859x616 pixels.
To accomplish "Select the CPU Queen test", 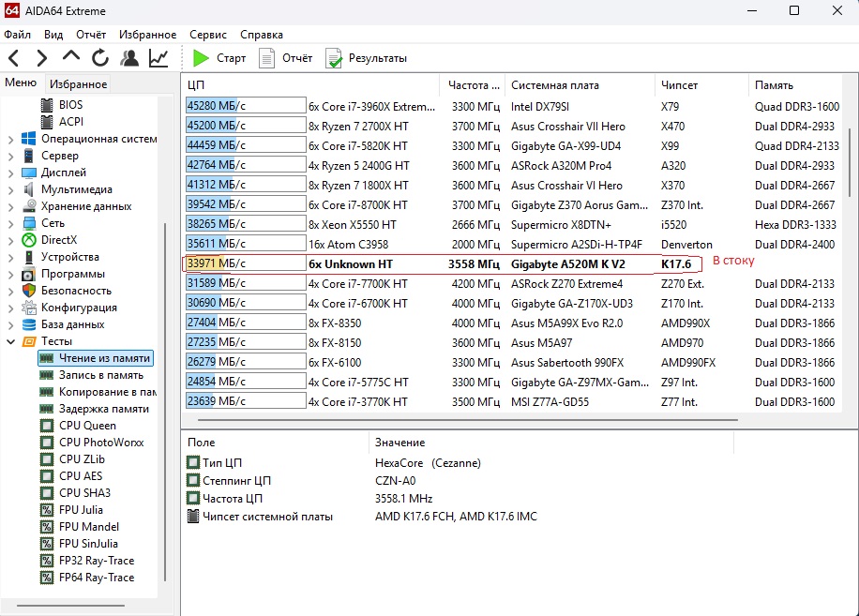I will click(x=87, y=426).
